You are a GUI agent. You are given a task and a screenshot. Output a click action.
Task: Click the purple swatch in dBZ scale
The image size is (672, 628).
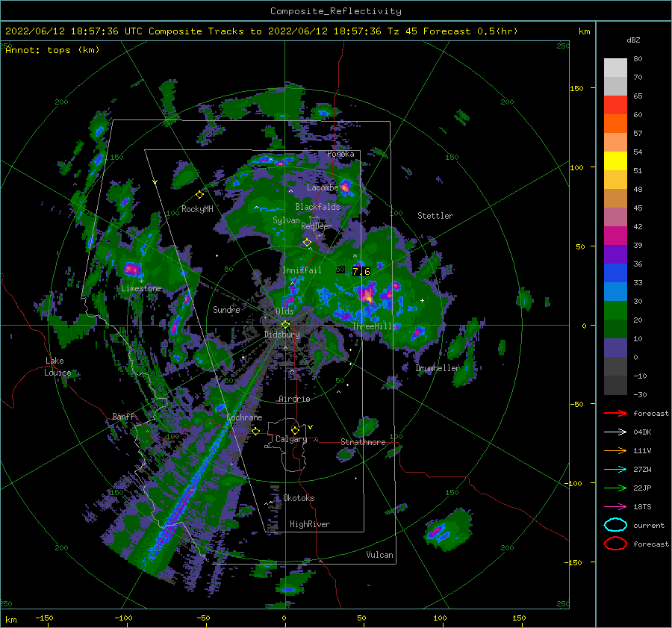615,254
